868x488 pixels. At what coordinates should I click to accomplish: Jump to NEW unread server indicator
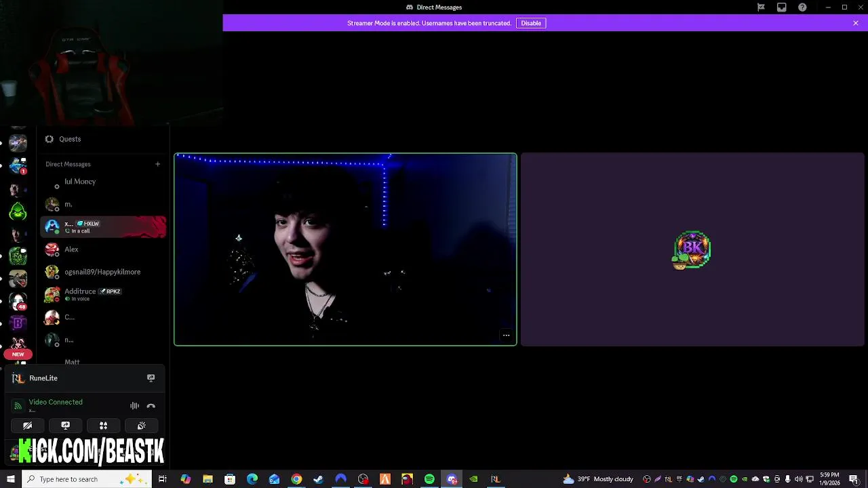pos(18,354)
